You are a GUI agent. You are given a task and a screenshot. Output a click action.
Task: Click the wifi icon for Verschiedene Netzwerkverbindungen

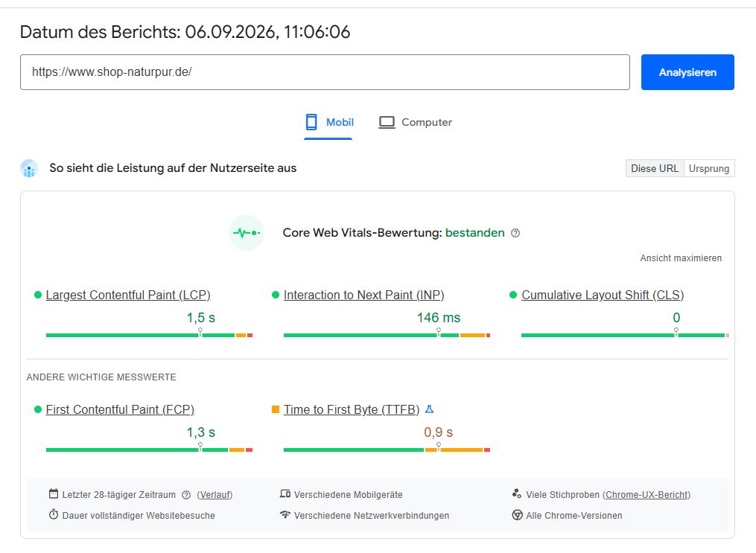click(285, 514)
